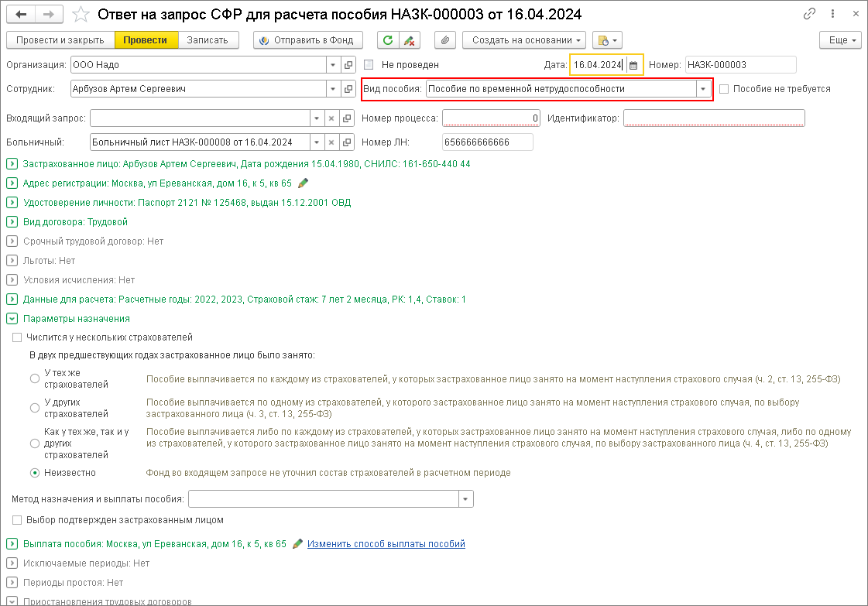Add document to favorites star

(81, 15)
